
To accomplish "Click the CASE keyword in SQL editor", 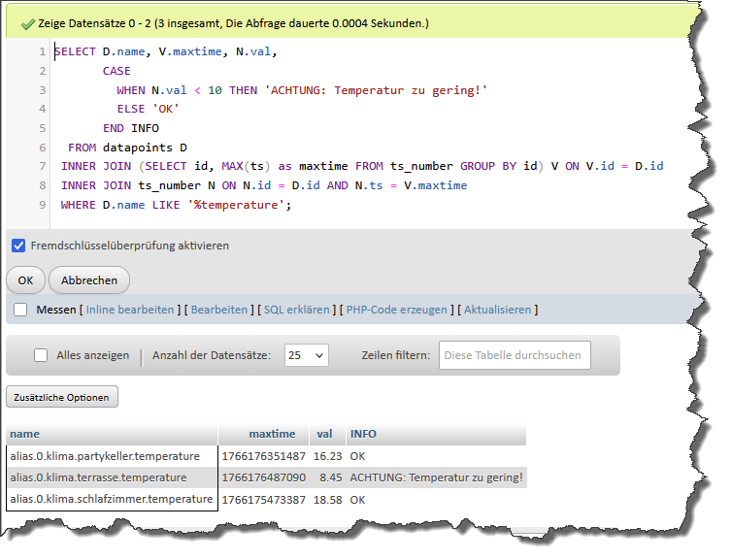I will click(116, 71).
